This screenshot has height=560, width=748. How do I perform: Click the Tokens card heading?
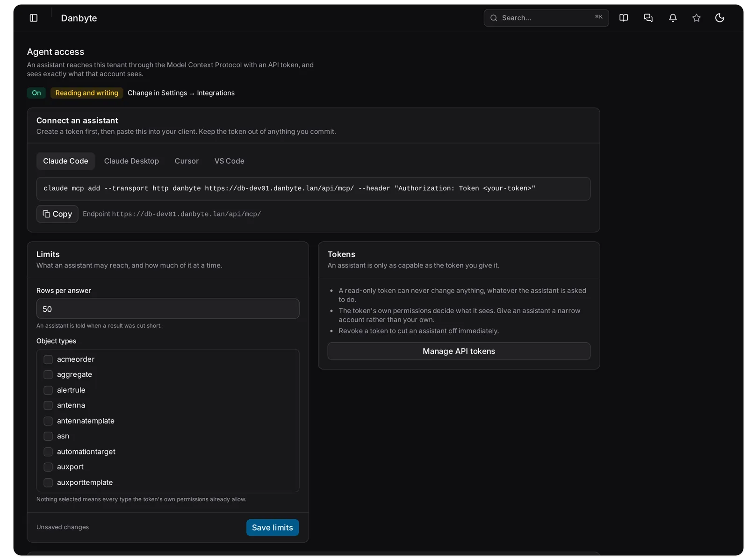click(x=341, y=254)
